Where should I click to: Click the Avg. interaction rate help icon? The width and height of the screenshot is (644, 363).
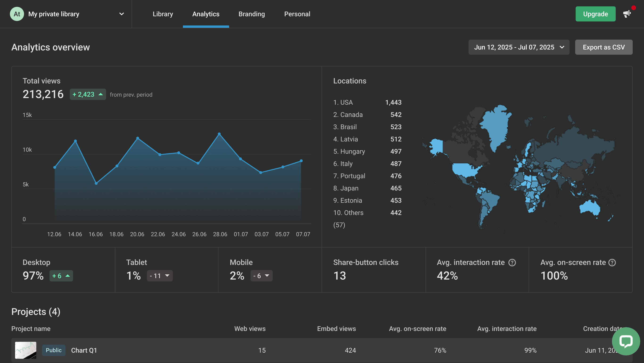click(x=512, y=263)
